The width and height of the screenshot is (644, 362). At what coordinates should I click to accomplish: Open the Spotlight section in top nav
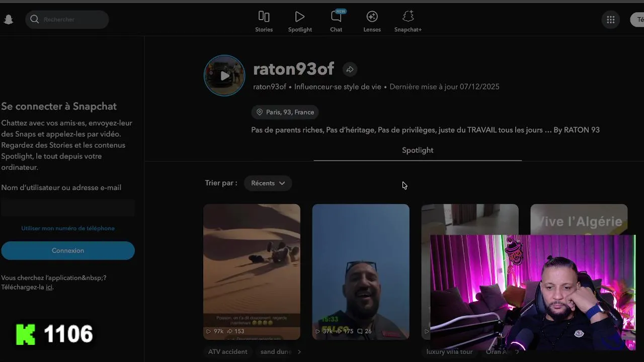tap(300, 22)
